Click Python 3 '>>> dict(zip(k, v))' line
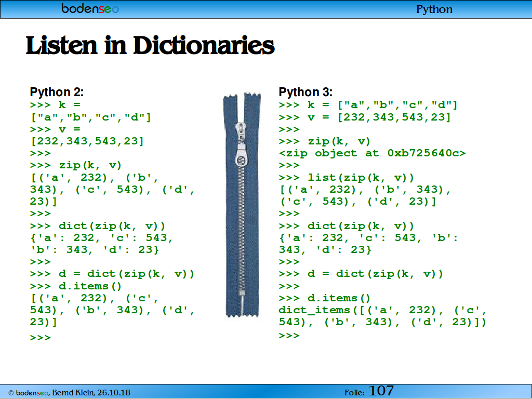Viewport: 532px width, 399px height. (347, 226)
